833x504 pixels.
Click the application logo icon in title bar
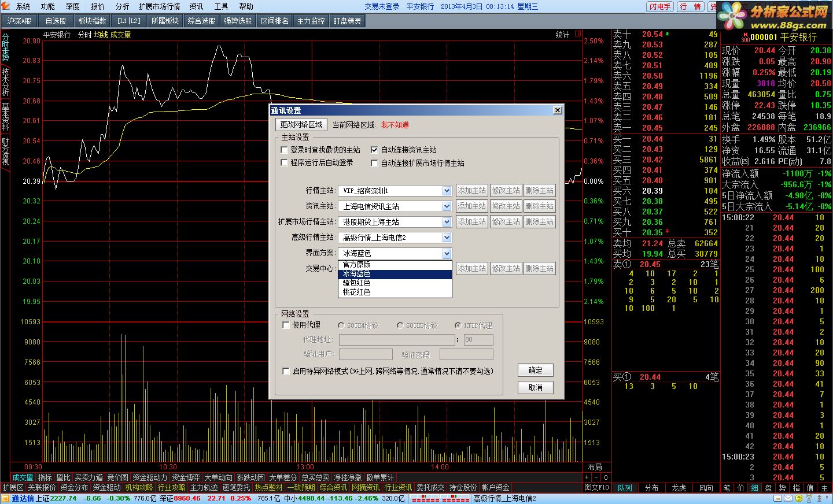pyautogui.click(x=6, y=6)
